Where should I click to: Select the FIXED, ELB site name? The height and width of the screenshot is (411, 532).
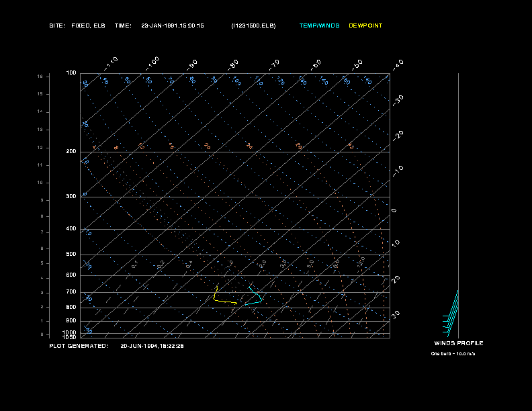coord(88,26)
